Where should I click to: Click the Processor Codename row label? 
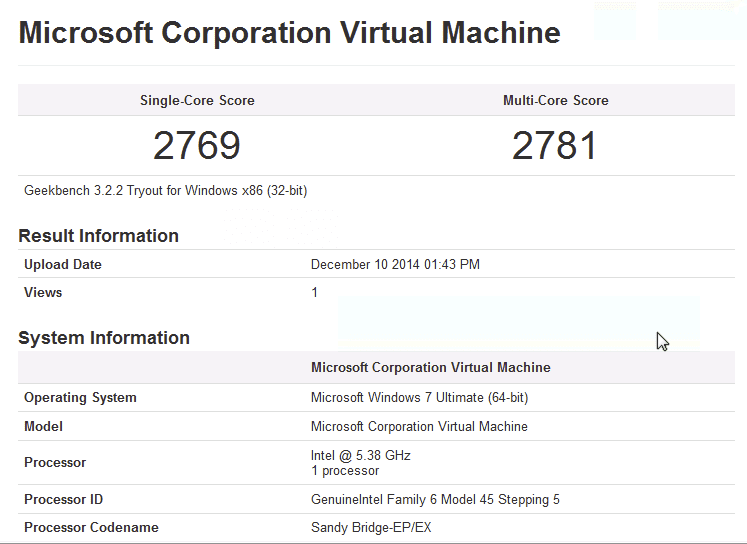click(91, 528)
